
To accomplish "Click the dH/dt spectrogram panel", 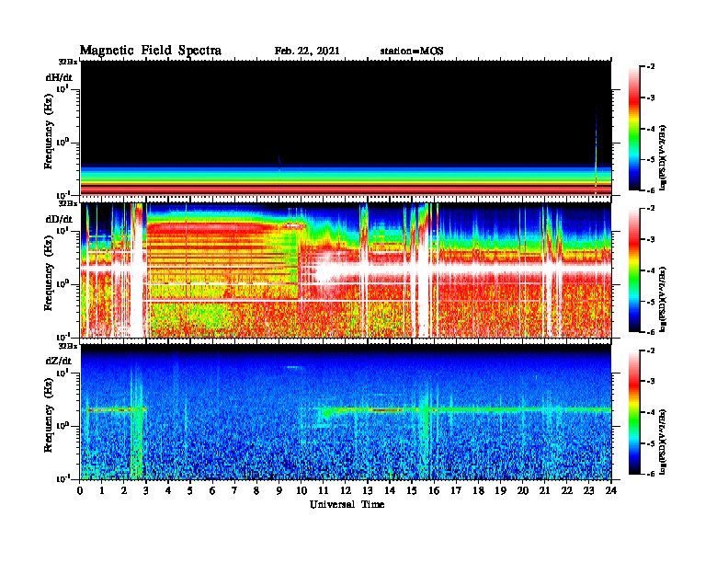I will (346, 128).
